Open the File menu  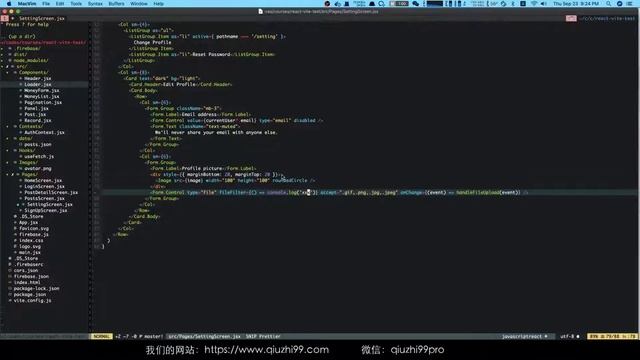coord(46,4)
